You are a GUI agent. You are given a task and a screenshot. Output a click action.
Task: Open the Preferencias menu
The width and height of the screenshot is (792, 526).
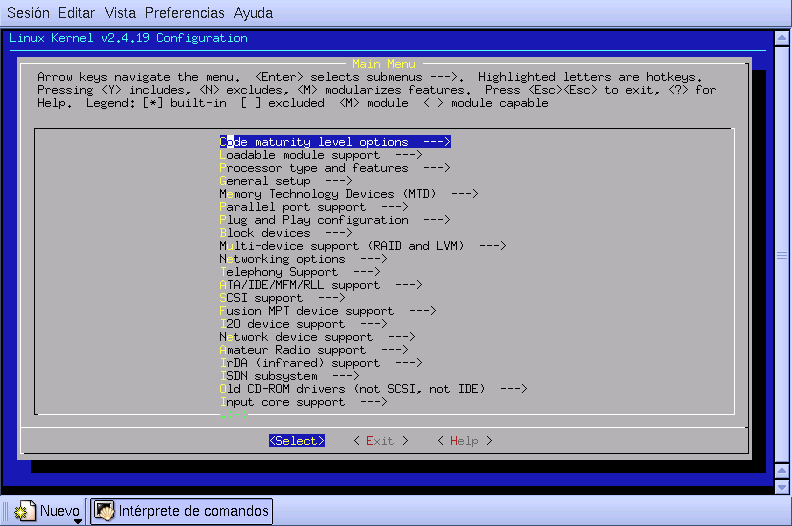[184, 13]
